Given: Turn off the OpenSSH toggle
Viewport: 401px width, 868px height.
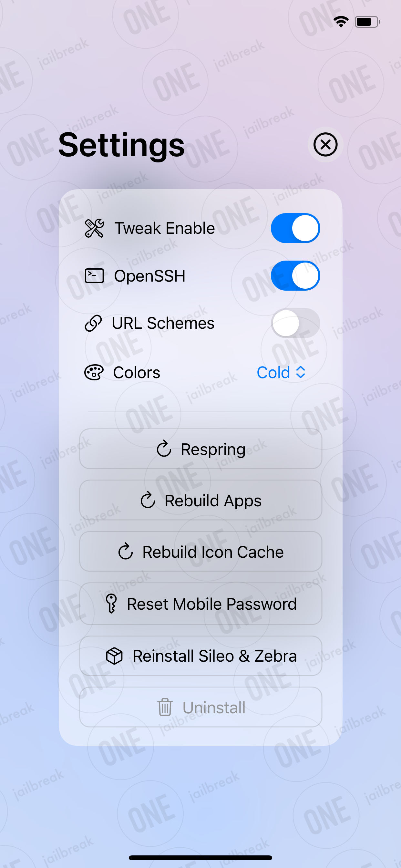Looking at the screenshot, I should click(x=295, y=276).
